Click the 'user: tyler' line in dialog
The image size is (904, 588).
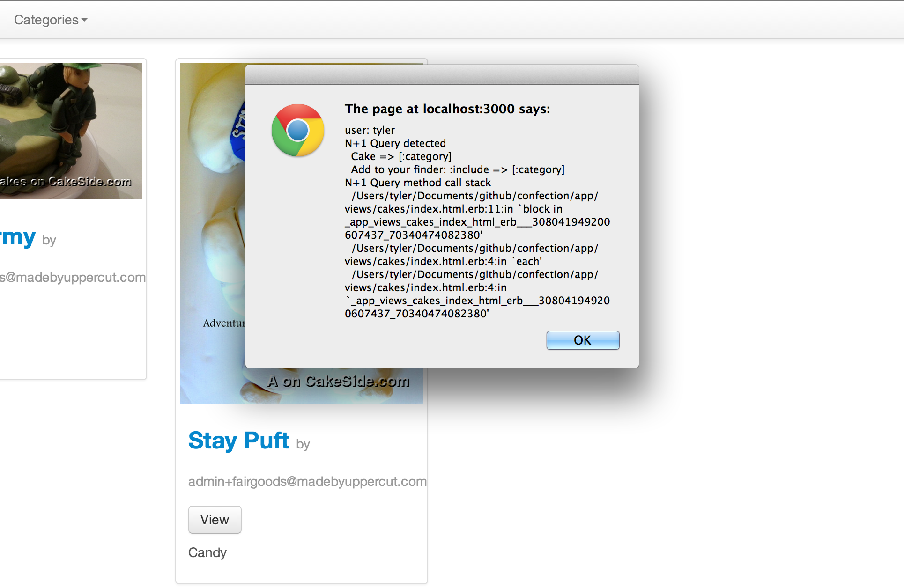point(370,130)
